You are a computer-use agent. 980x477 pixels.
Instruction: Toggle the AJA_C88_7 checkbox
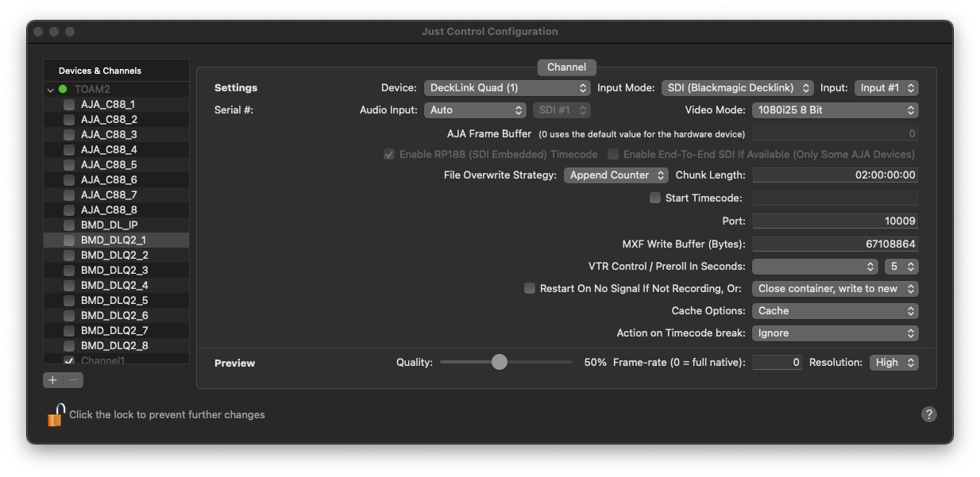pos(69,195)
